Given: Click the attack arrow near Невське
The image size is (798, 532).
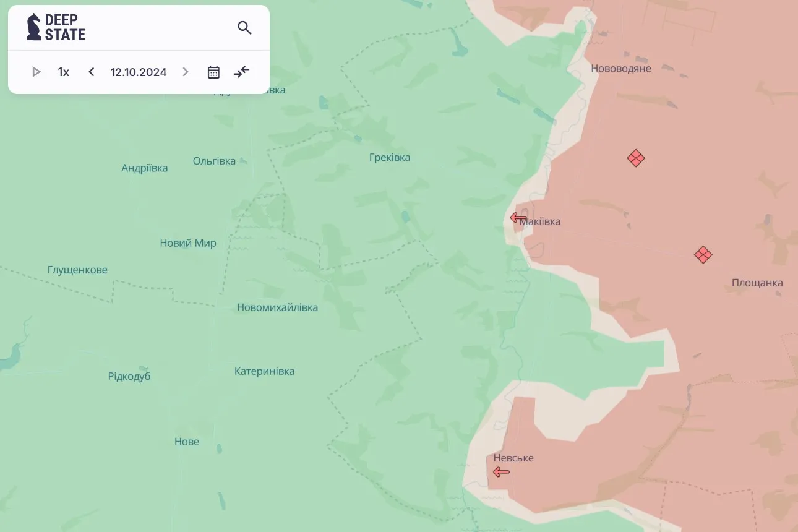Looking at the screenshot, I should (501, 473).
